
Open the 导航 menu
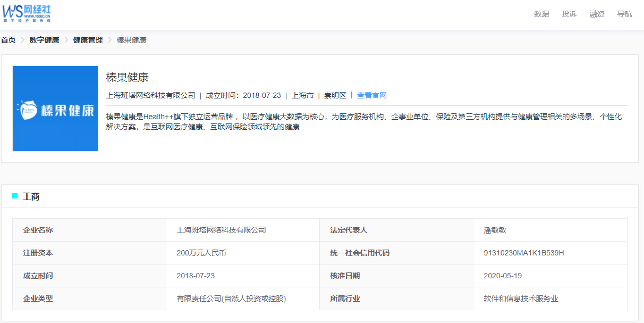624,14
